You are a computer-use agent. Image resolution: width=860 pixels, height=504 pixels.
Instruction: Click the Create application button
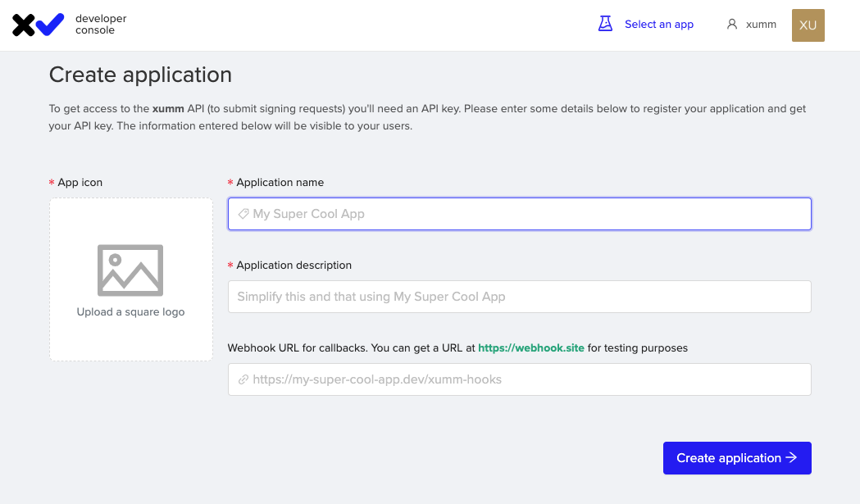pos(737,458)
